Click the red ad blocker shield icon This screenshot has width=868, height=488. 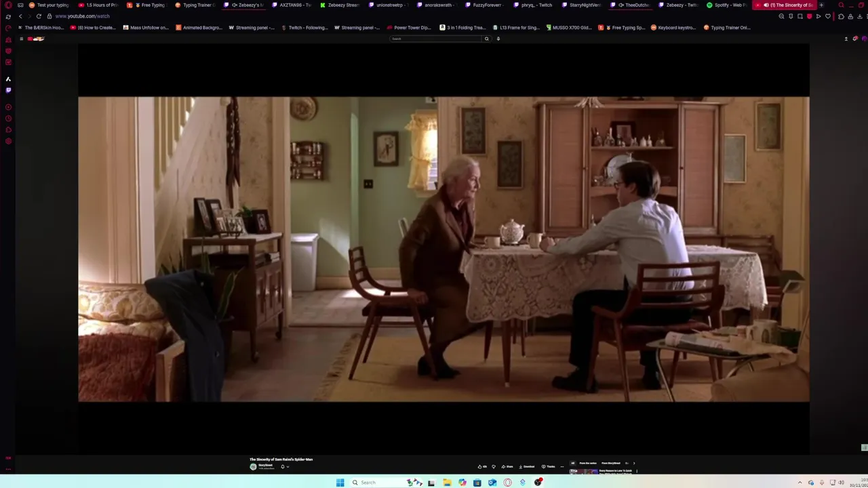(809, 16)
